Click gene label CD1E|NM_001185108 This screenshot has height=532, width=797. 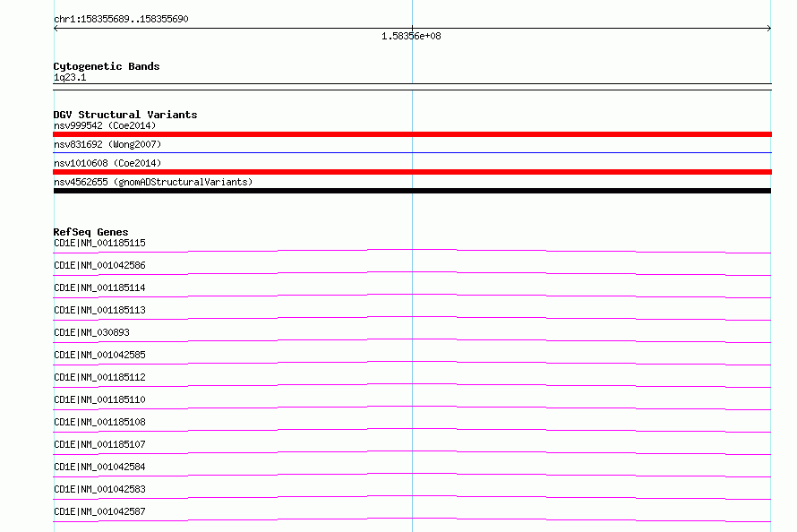pyautogui.click(x=99, y=422)
